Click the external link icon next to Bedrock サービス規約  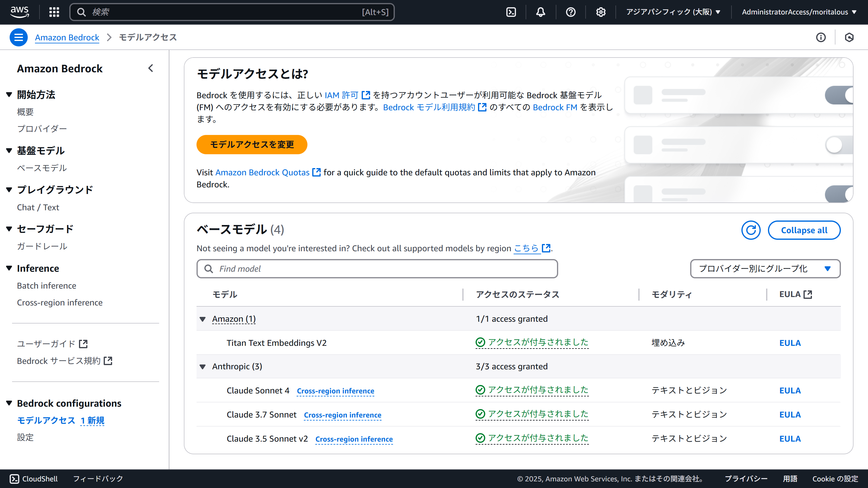108,361
